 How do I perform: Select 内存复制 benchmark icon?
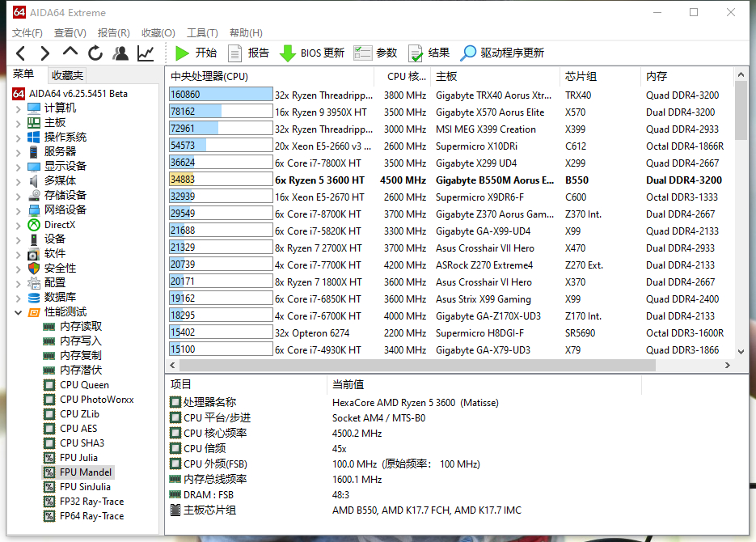pos(49,356)
